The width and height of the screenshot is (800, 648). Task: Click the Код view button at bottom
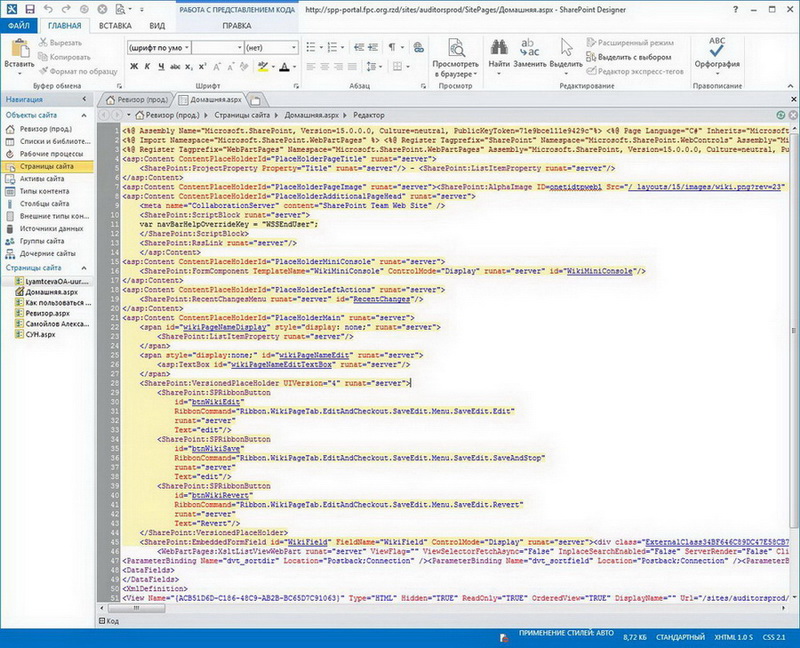pos(109,621)
